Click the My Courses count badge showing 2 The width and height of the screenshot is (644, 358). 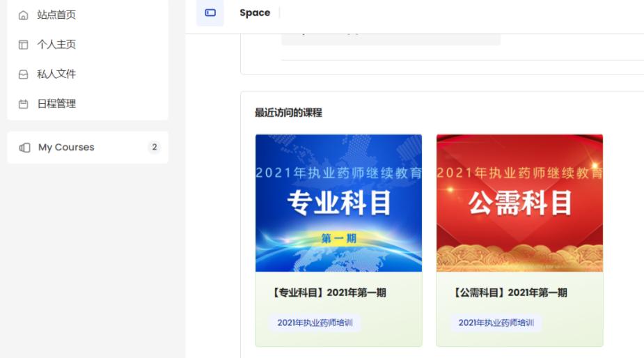154,148
